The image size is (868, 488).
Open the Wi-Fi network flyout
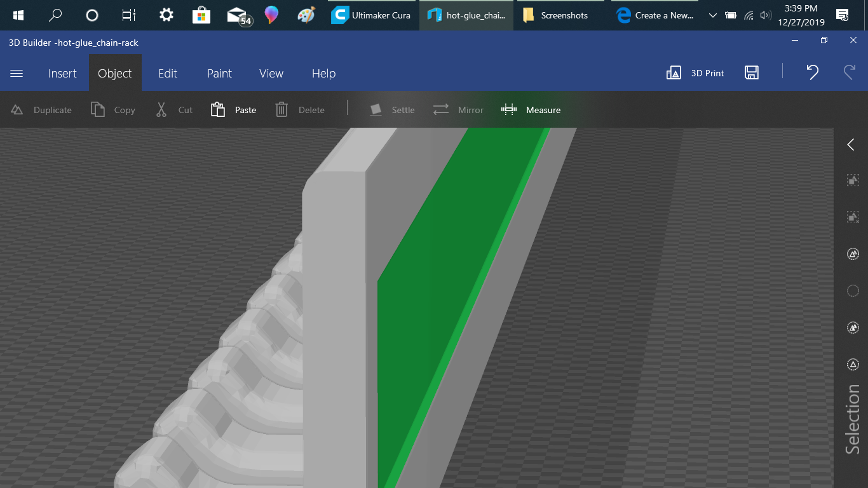[749, 15]
